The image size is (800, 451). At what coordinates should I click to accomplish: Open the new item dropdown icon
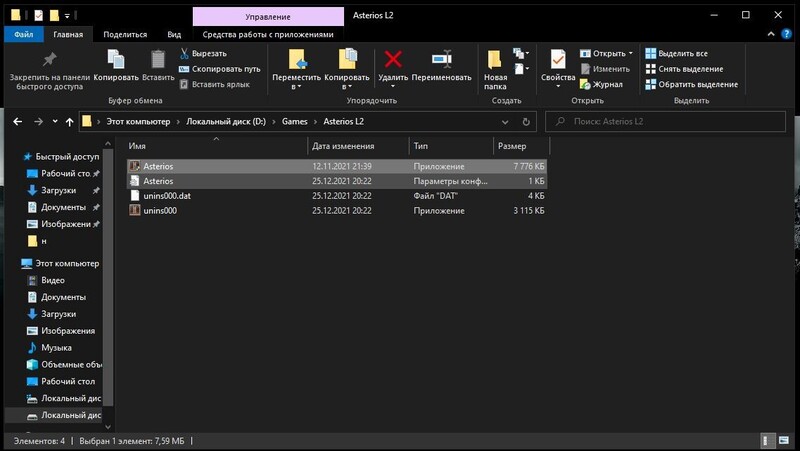[x=521, y=53]
